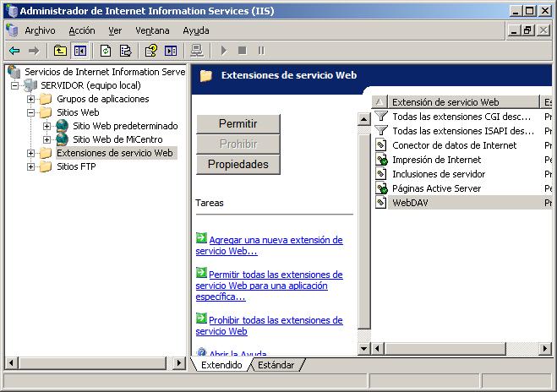Click the Up one level folder icon
Viewport: 557px width, 392px height.
pos(60,51)
